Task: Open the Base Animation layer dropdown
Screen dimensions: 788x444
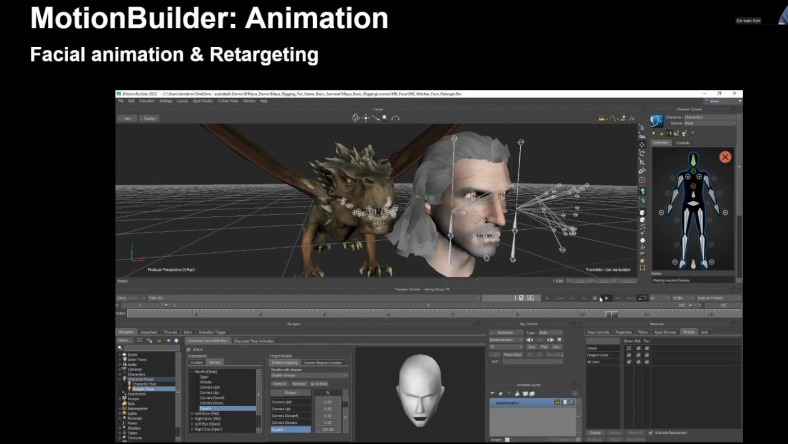Action: coord(506,340)
